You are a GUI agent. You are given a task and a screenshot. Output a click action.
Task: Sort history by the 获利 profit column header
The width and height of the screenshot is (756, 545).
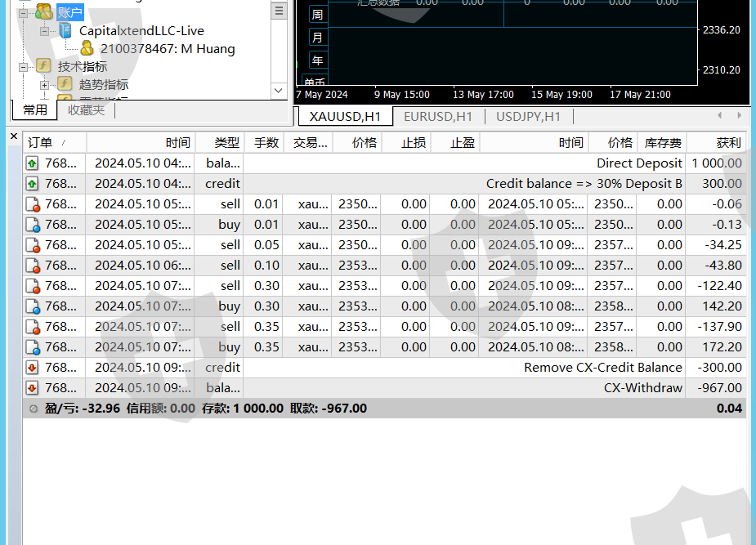click(727, 143)
